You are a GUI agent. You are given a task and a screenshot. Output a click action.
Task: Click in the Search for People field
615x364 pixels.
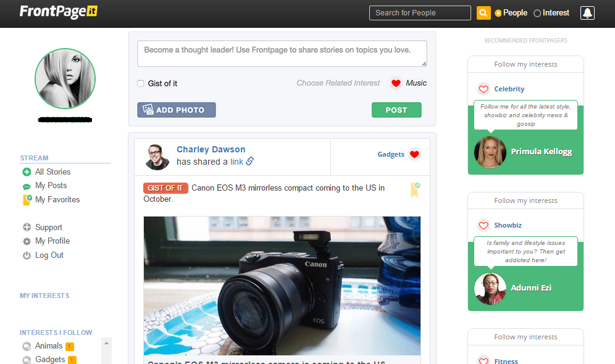420,13
